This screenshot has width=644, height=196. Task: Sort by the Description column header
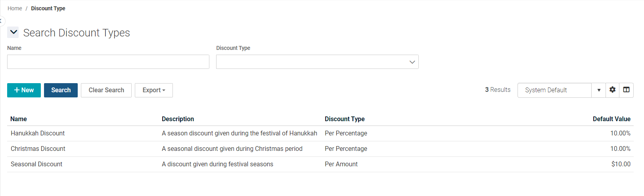pyautogui.click(x=178, y=119)
